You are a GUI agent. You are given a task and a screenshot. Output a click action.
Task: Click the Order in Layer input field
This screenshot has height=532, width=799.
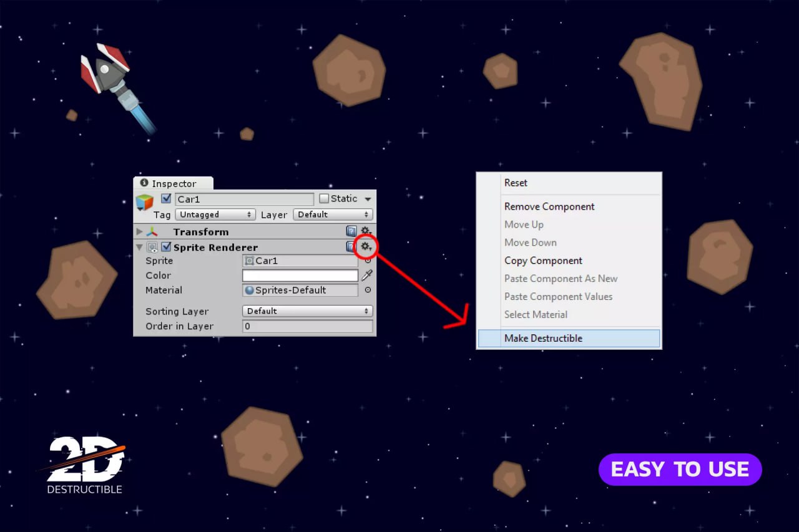tap(307, 326)
